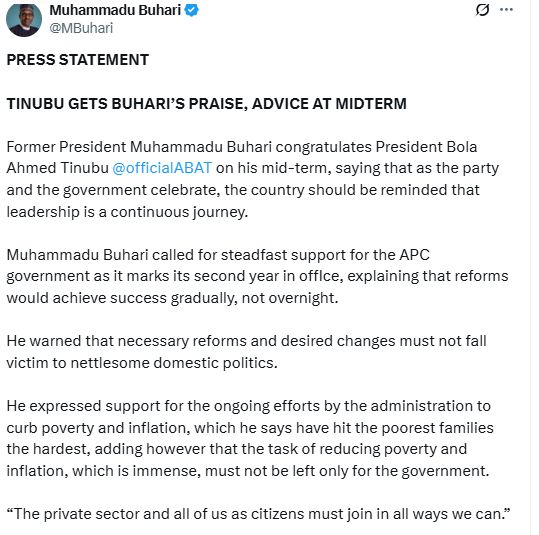The width and height of the screenshot is (539, 535).
Task: Open the Muhammadu Buhari display name link
Action: (115, 10)
